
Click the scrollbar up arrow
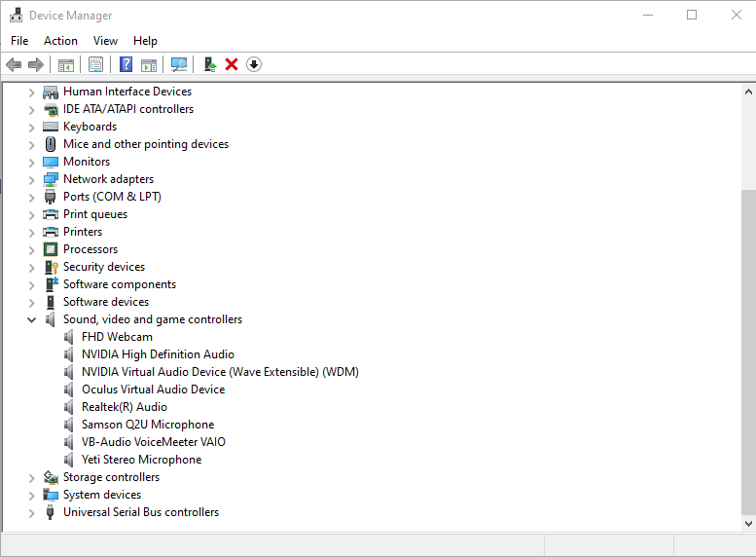click(748, 92)
